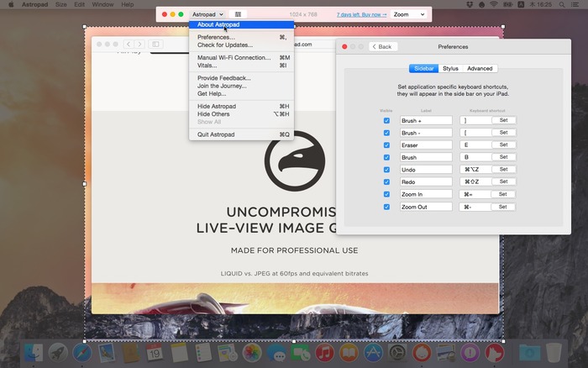Open Calendar showing 19 in Dock
The height and width of the screenshot is (368, 588).
[x=155, y=353]
